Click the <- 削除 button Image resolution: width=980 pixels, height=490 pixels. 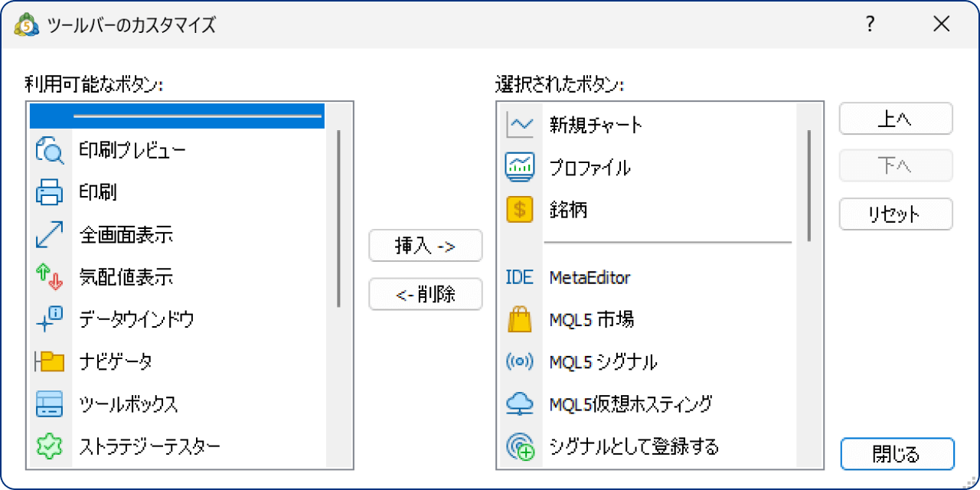(x=426, y=294)
